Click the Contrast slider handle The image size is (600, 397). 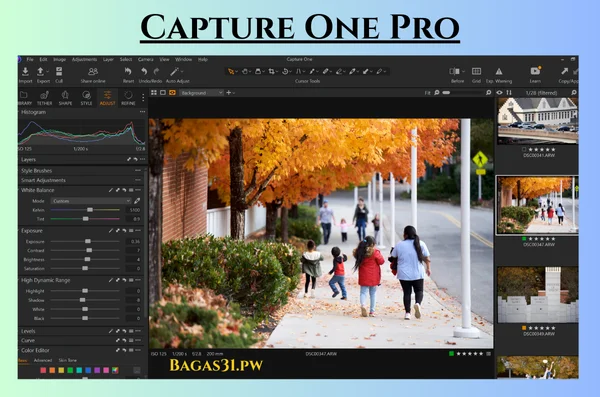89,250
